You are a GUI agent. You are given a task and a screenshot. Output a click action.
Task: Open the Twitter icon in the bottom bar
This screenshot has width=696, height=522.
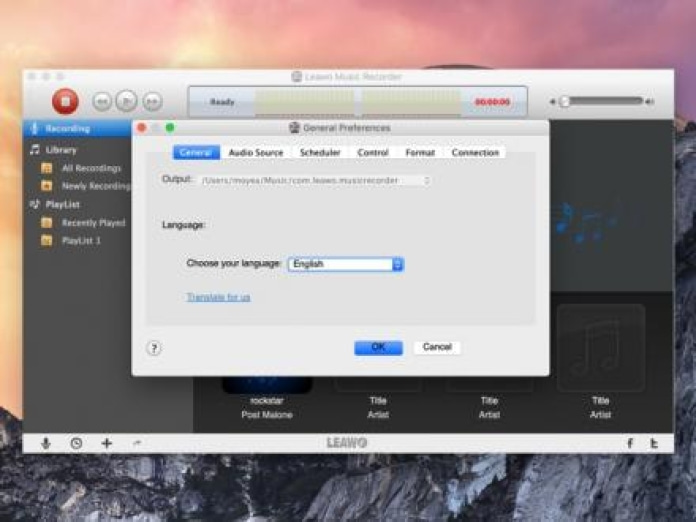click(654, 443)
